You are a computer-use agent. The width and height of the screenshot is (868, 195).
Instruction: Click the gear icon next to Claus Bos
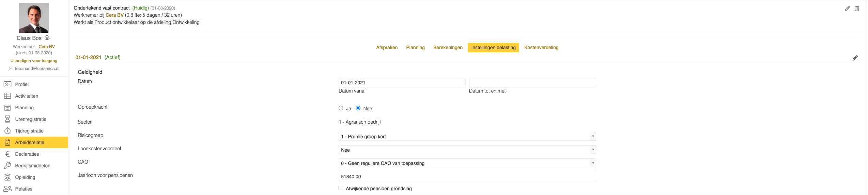click(x=47, y=38)
